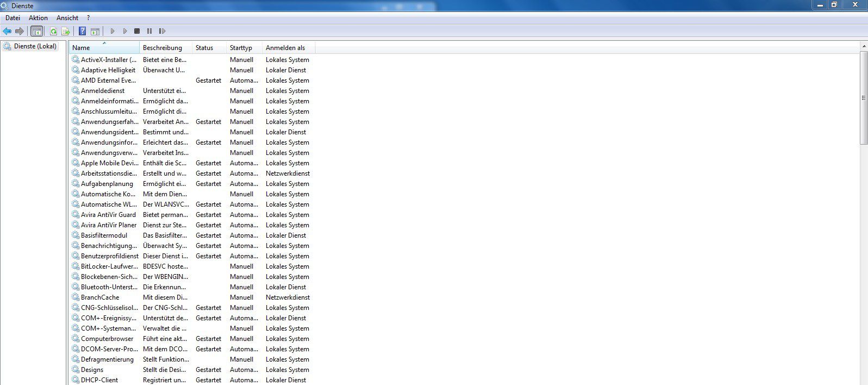The image size is (868, 385).
Task: Click 'Gestartet' status of Computerbrowser
Action: click(x=208, y=339)
